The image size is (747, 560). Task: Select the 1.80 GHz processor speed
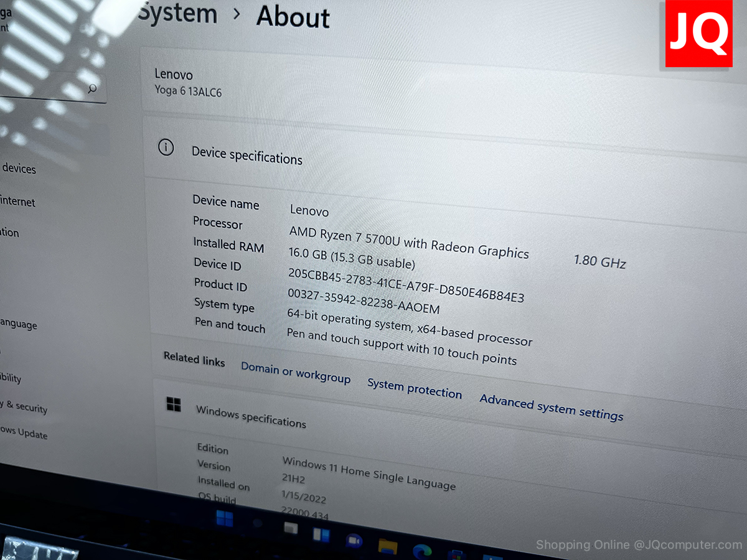point(600,261)
